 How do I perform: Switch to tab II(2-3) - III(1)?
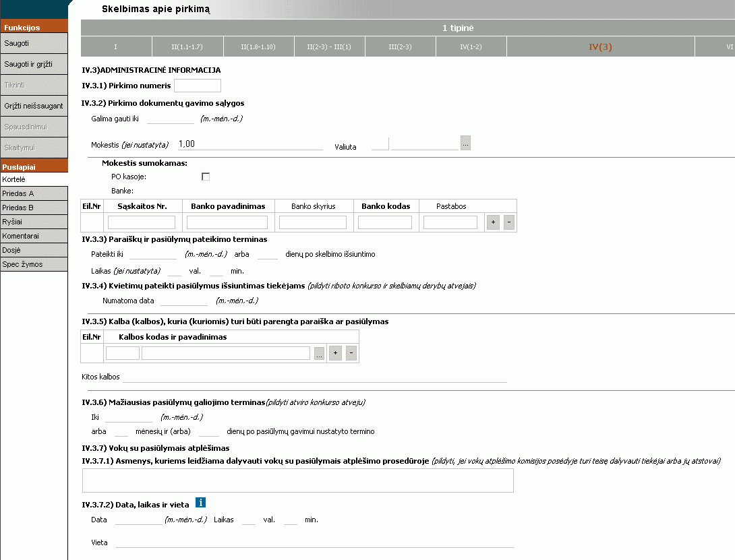click(330, 47)
